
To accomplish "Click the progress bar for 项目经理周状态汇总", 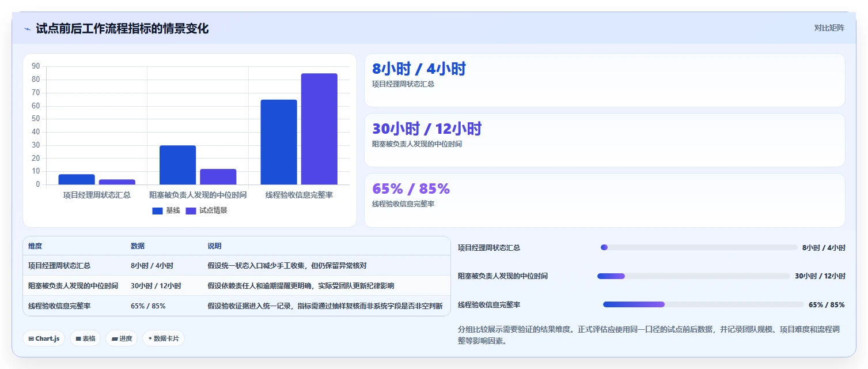I will 699,247.
